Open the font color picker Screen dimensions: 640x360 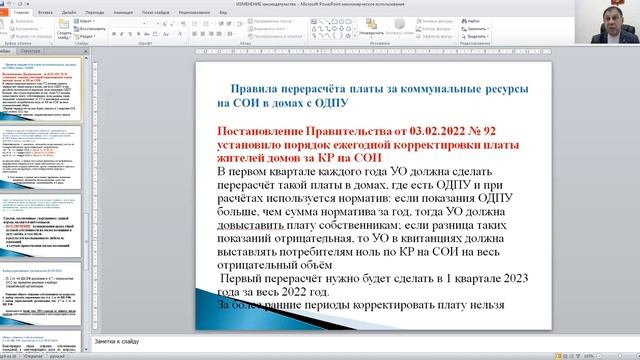(180, 34)
